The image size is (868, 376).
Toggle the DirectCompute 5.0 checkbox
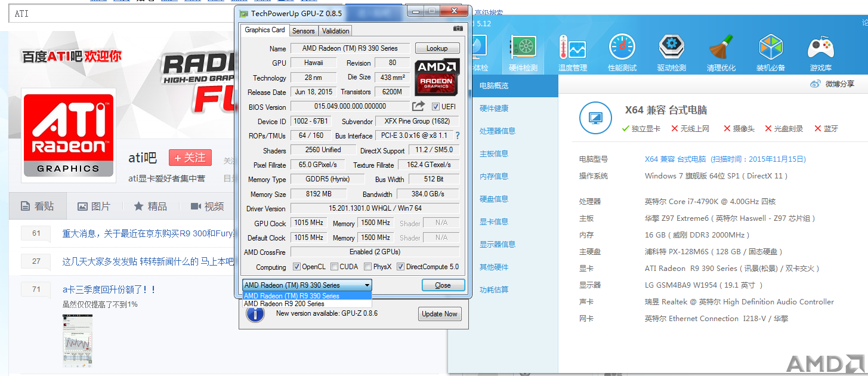pyautogui.click(x=401, y=267)
